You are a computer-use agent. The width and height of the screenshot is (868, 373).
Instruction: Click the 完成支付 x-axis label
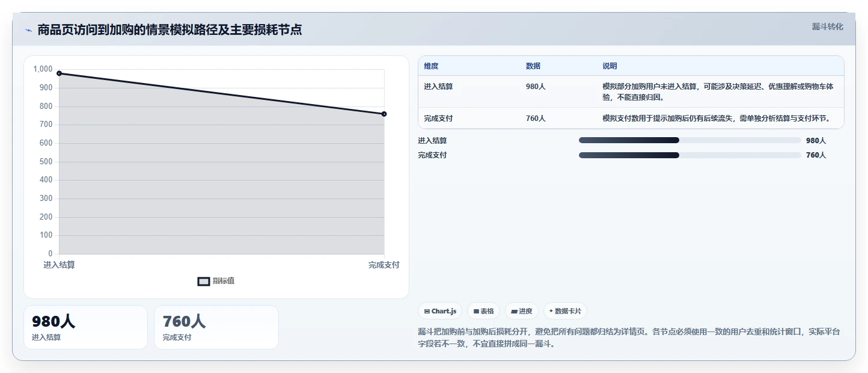tap(384, 265)
